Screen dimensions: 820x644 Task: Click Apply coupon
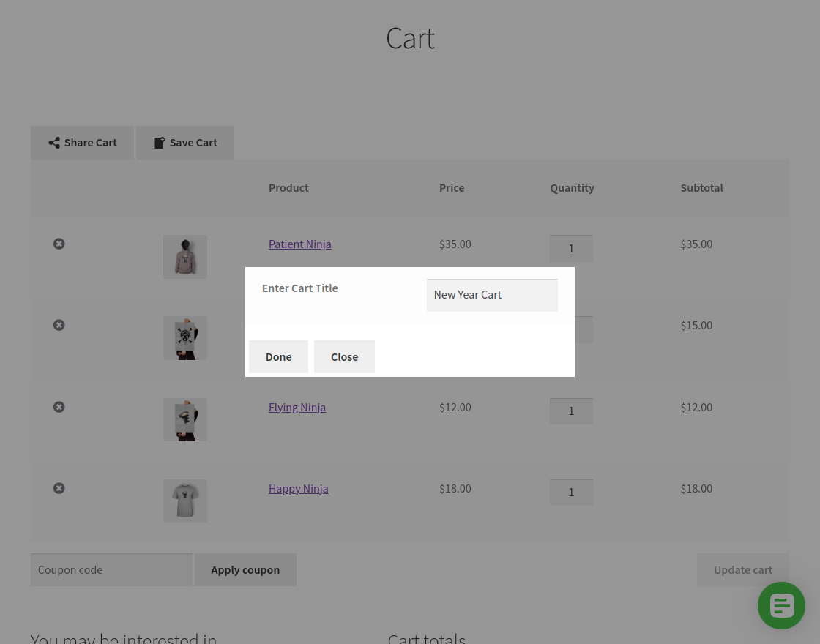point(245,569)
